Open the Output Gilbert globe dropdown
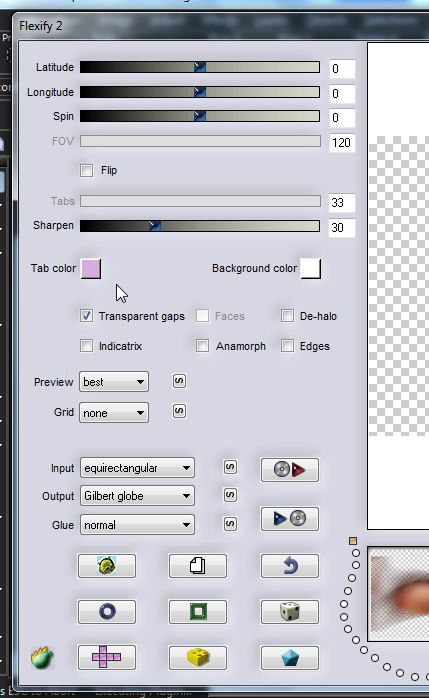Screen dimensions: 429x698 137,496
